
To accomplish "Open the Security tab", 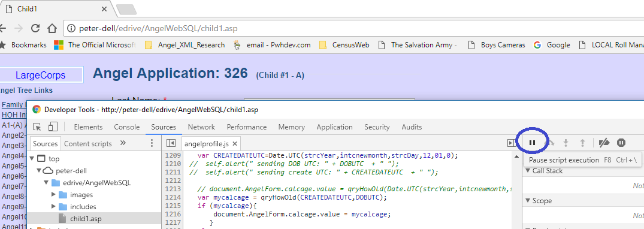I will coord(377,127).
